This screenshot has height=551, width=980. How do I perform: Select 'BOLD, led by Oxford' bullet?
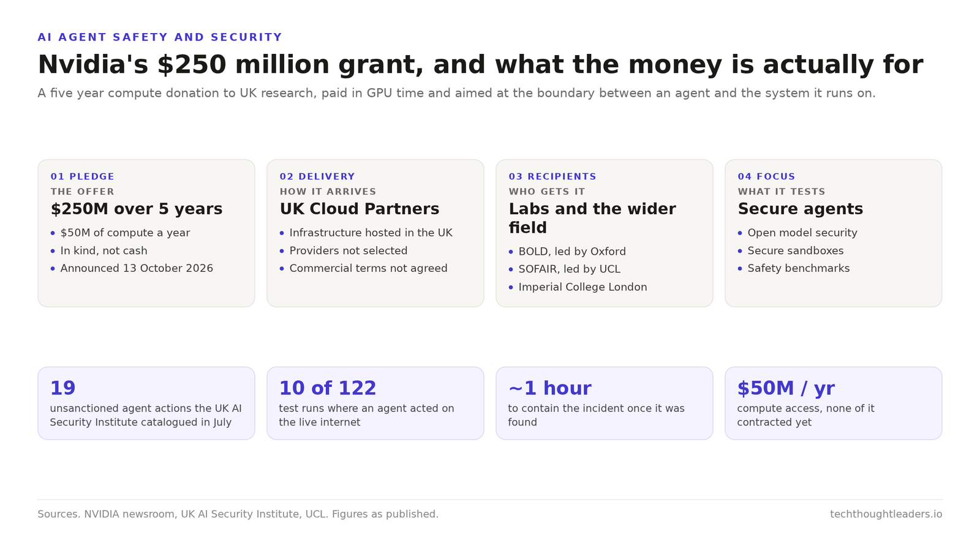(x=572, y=252)
